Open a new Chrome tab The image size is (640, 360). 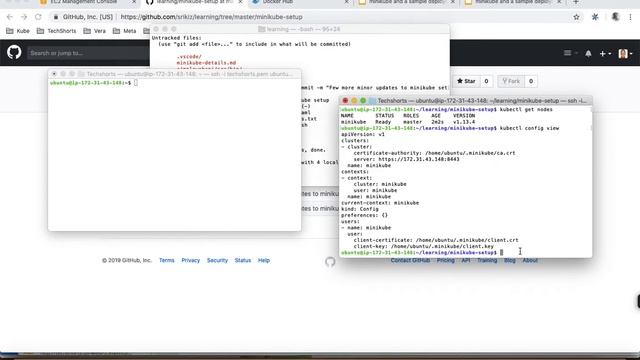coord(576,2)
